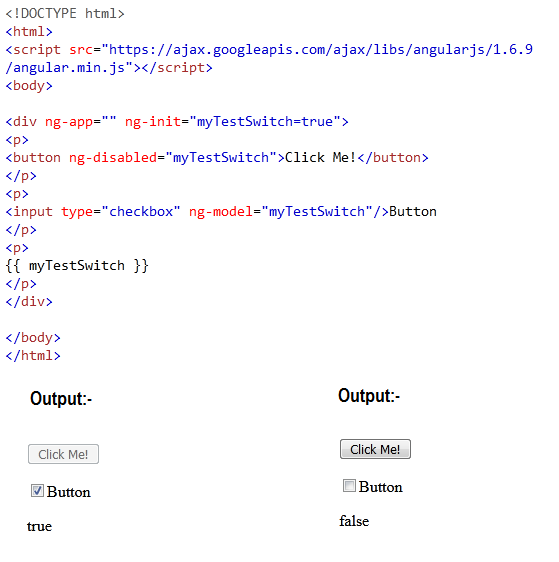Click the disabled Click Me! button
The image size is (559, 562).
63,454
